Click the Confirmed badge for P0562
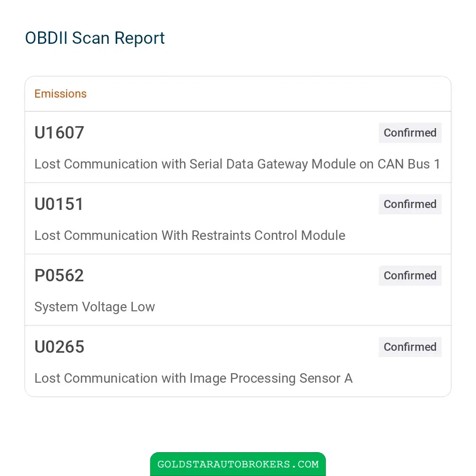476x476 pixels. [x=410, y=275]
